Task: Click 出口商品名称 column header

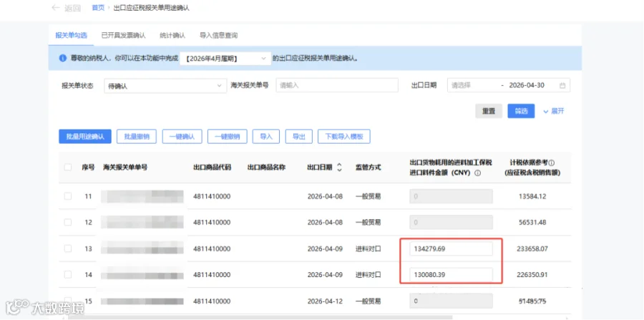Action: [x=267, y=168]
